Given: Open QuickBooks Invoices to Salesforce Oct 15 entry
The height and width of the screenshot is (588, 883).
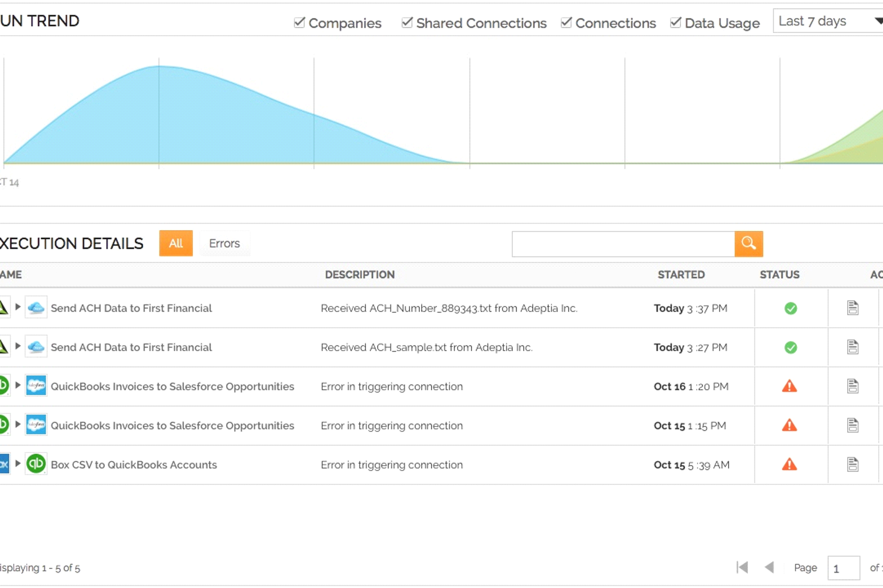Looking at the screenshot, I should tap(172, 426).
